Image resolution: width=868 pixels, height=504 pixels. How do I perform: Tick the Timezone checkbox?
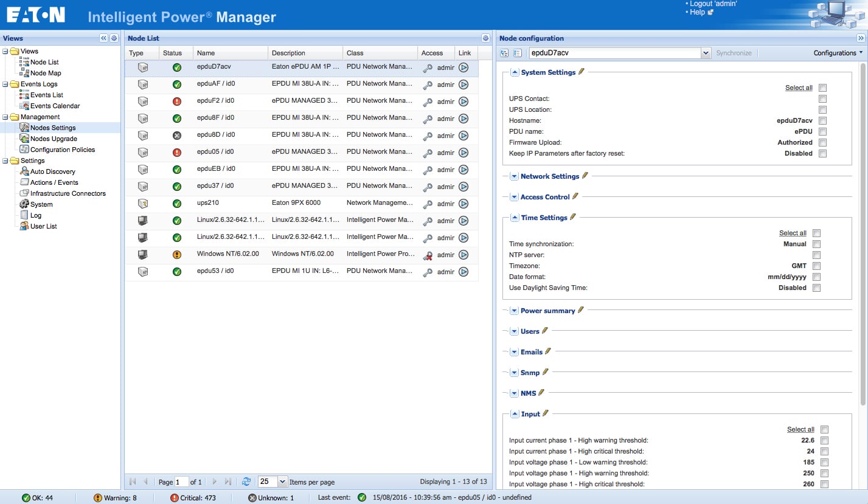(816, 266)
